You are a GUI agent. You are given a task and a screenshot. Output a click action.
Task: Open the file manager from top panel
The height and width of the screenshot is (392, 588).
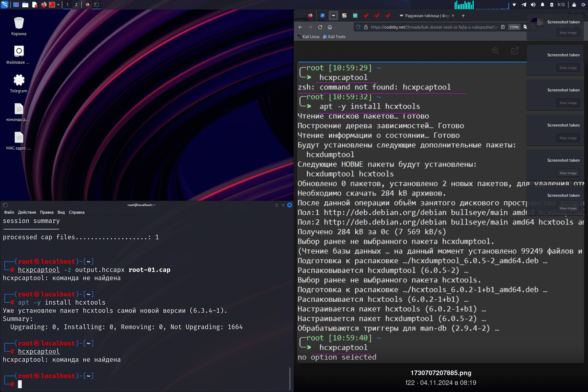point(25,5)
